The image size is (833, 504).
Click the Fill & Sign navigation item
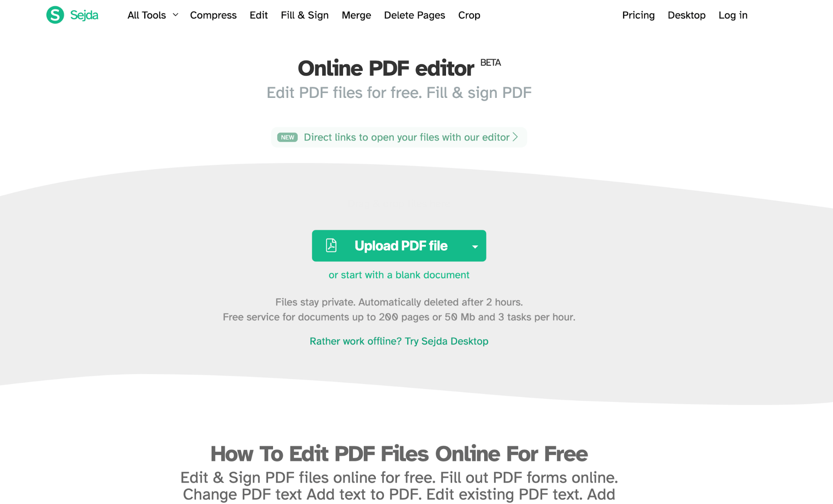(x=305, y=15)
